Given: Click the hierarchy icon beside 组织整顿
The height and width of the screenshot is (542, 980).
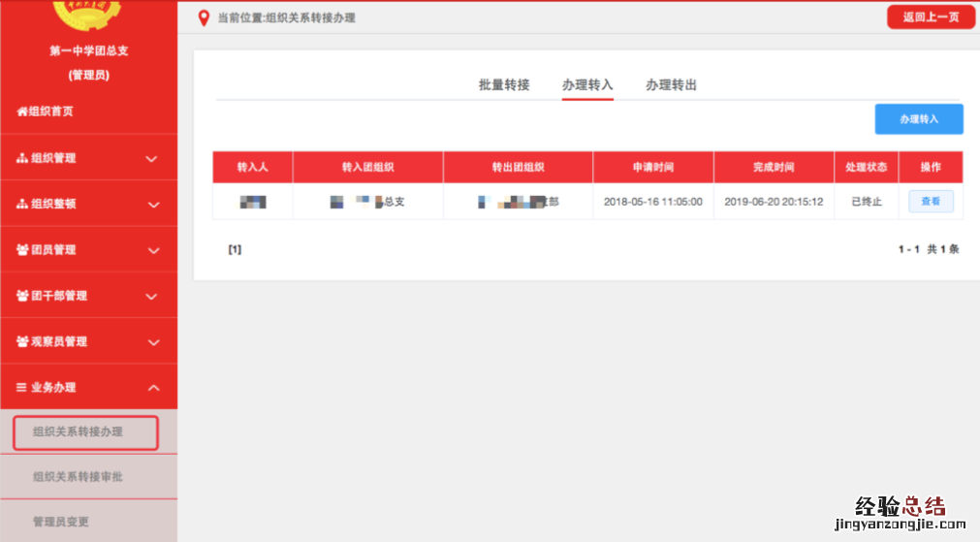Looking at the screenshot, I should pyautogui.click(x=22, y=205).
